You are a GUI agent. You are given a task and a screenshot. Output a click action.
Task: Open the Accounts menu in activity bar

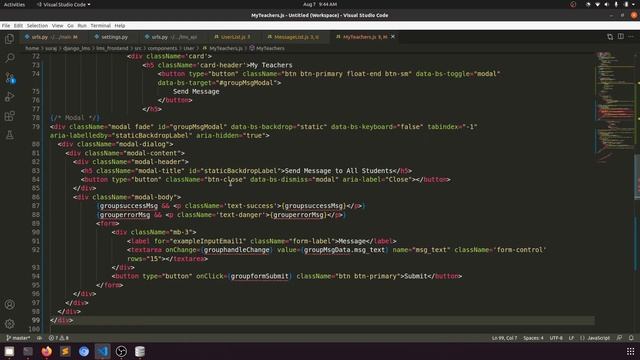[x=9, y=304]
